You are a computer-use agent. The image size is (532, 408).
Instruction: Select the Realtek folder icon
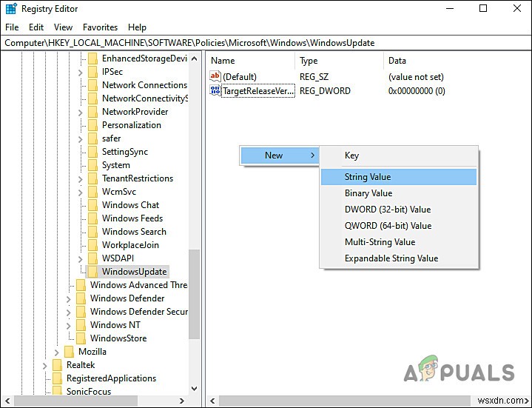[57, 365]
